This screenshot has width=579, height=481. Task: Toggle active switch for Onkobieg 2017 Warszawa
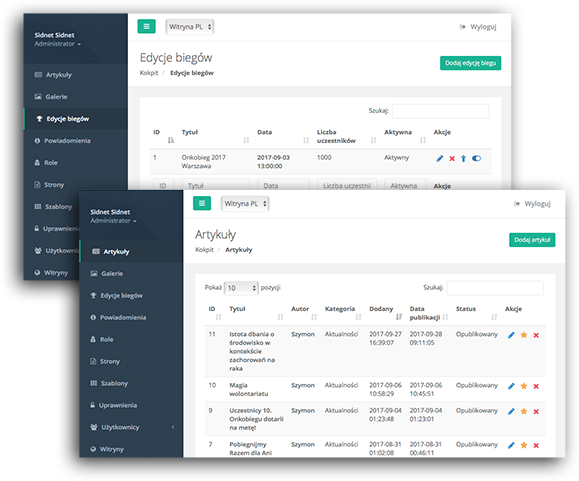point(476,158)
